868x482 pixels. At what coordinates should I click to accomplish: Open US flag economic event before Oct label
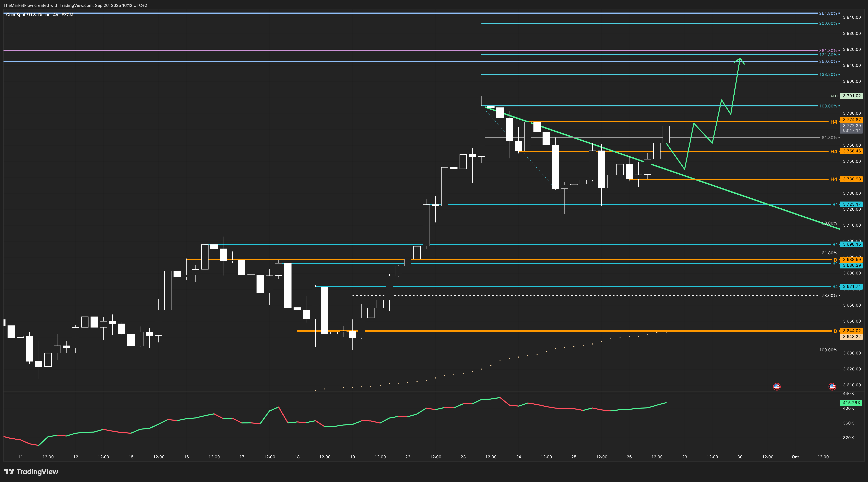(x=777, y=387)
